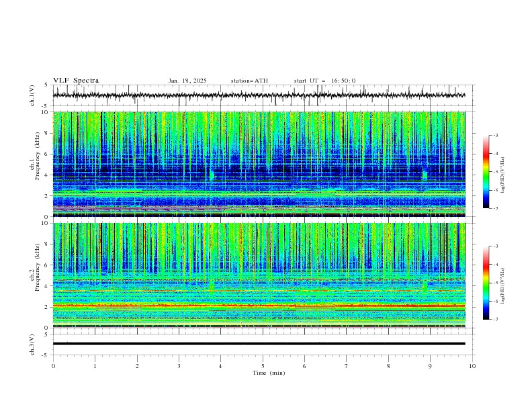The image size is (532, 411).
Task: Click the ch.1 colorbar gradient scale
Action: coord(486,172)
